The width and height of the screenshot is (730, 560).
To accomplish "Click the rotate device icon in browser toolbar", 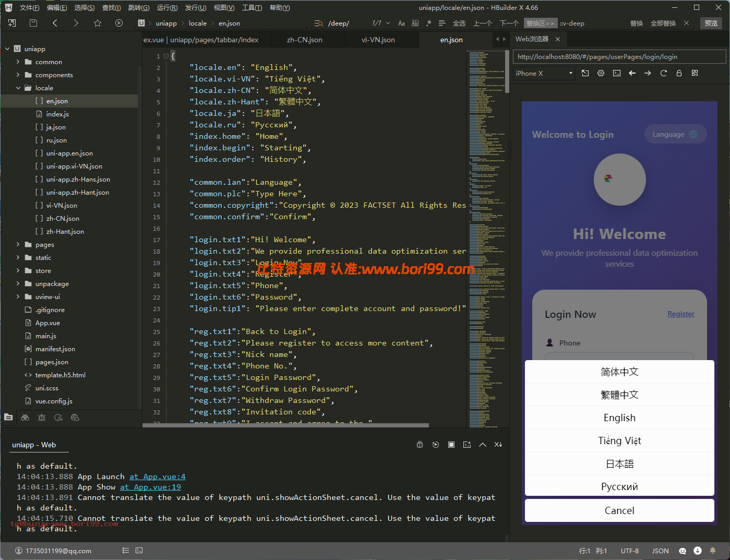I will [585, 74].
